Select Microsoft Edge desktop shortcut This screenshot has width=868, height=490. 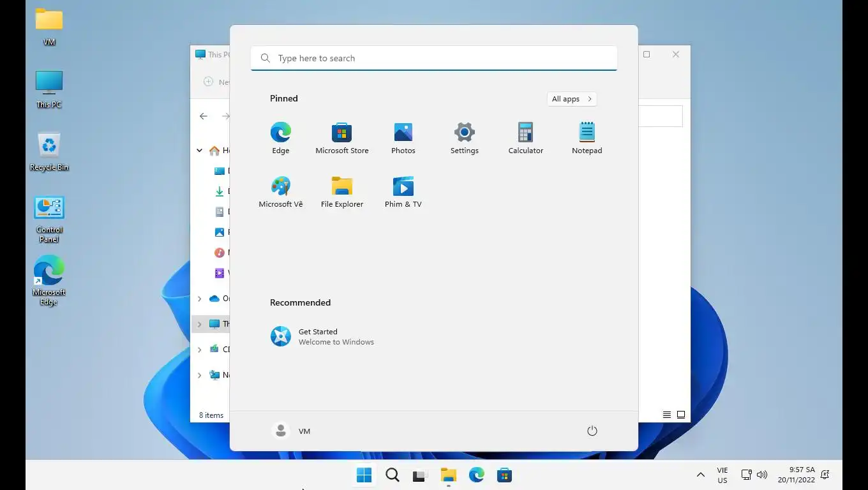click(x=49, y=281)
